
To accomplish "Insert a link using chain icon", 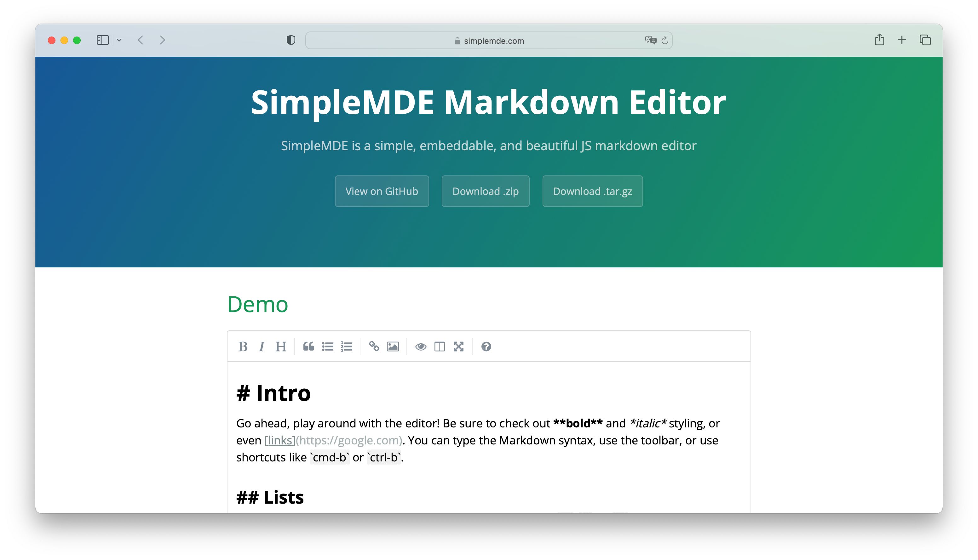I will tap(374, 346).
